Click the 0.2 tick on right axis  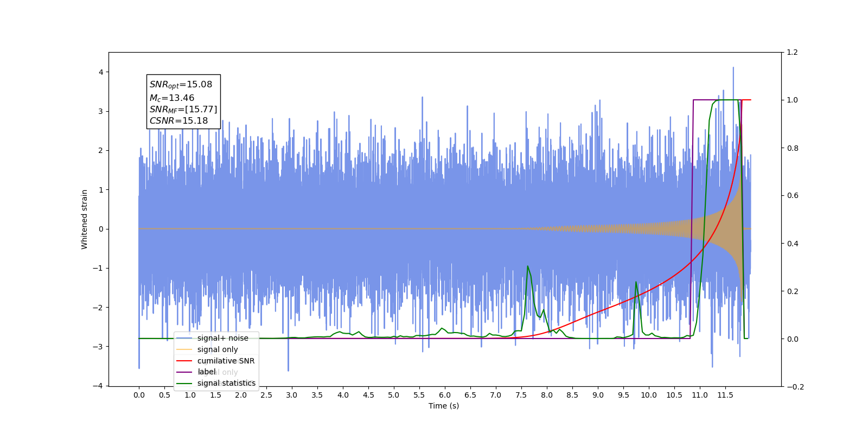pyautogui.click(x=793, y=291)
